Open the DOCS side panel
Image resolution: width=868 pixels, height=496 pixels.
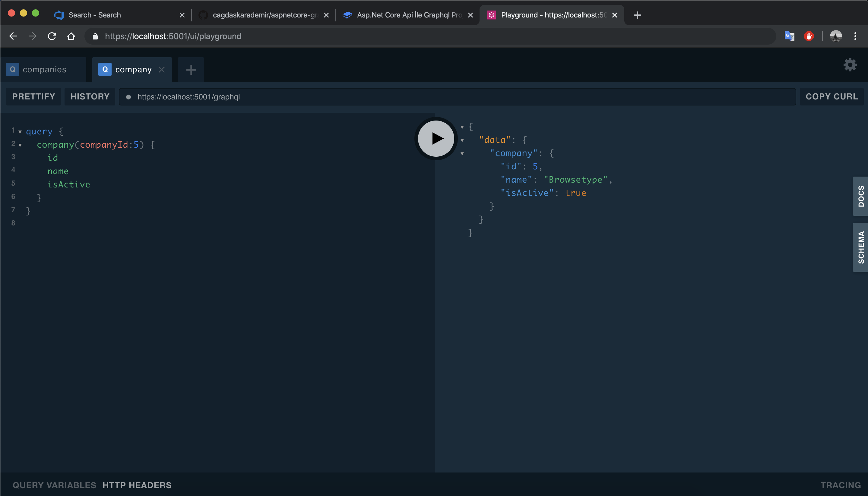[860, 196]
